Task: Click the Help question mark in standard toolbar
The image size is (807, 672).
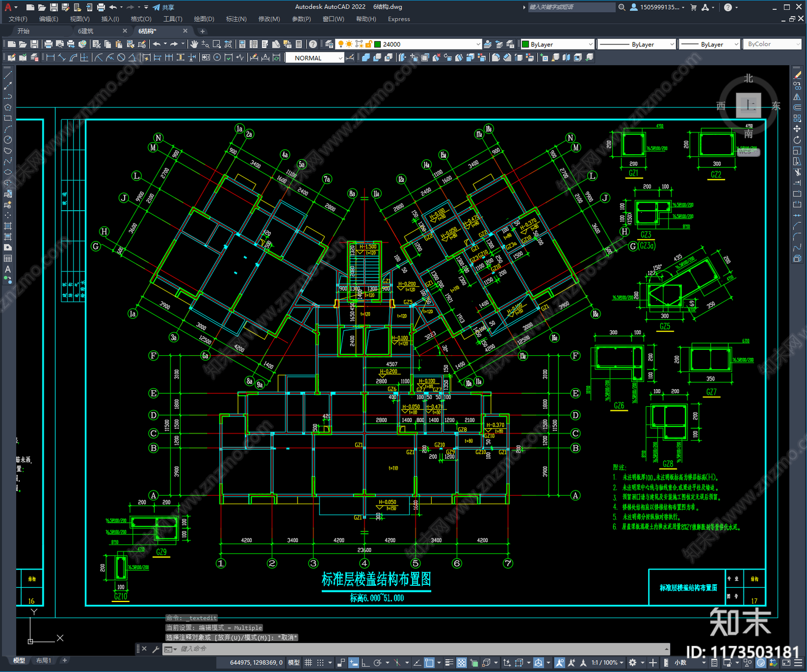Action: pyautogui.click(x=313, y=44)
